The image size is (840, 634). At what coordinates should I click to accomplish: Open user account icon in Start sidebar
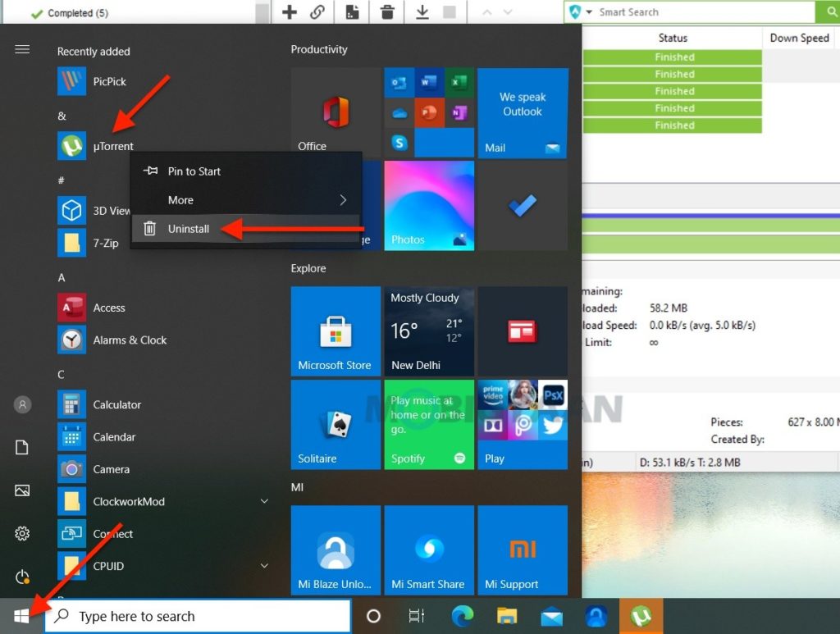tap(22, 404)
